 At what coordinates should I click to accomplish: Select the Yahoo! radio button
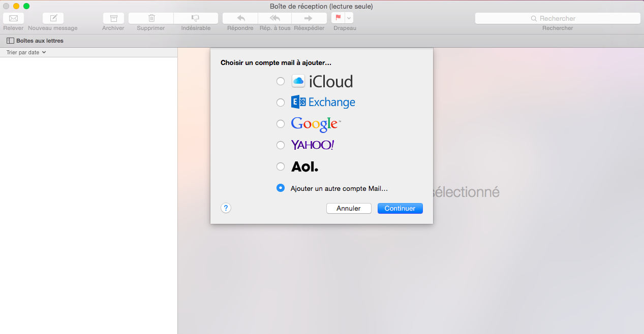[281, 145]
